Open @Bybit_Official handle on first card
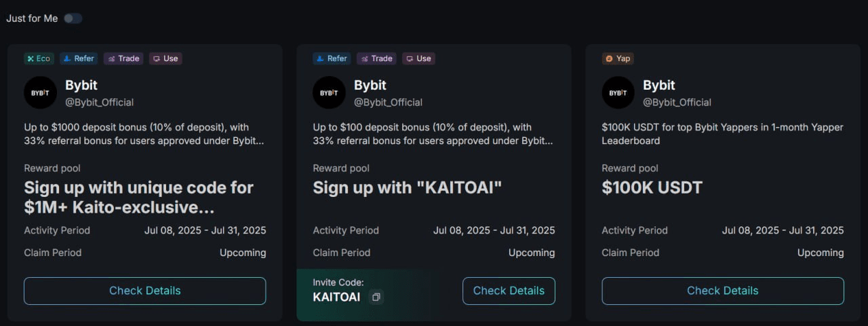Viewport: 868px width, 326px height. click(99, 103)
